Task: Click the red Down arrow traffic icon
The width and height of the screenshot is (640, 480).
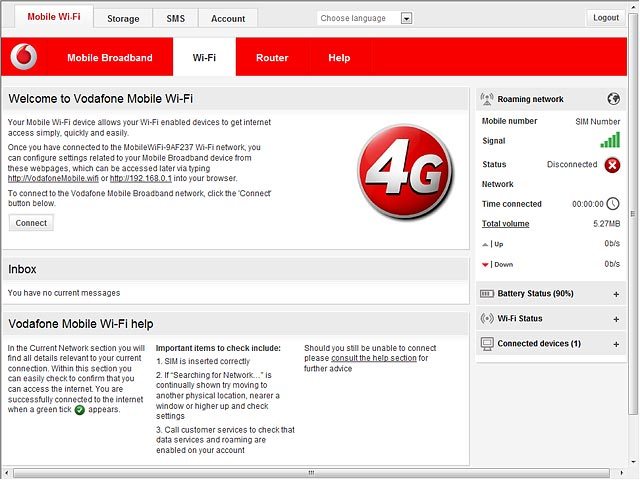Action: coord(485,265)
